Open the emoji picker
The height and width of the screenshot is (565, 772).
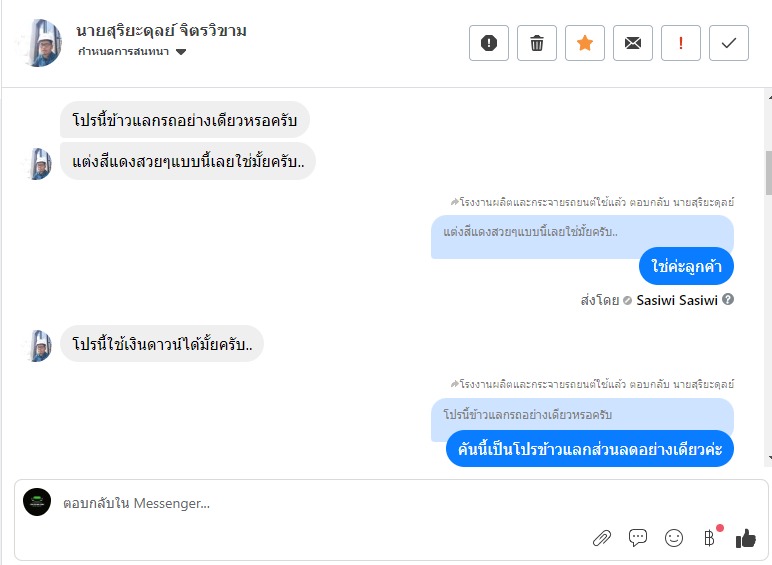[x=674, y=538]
